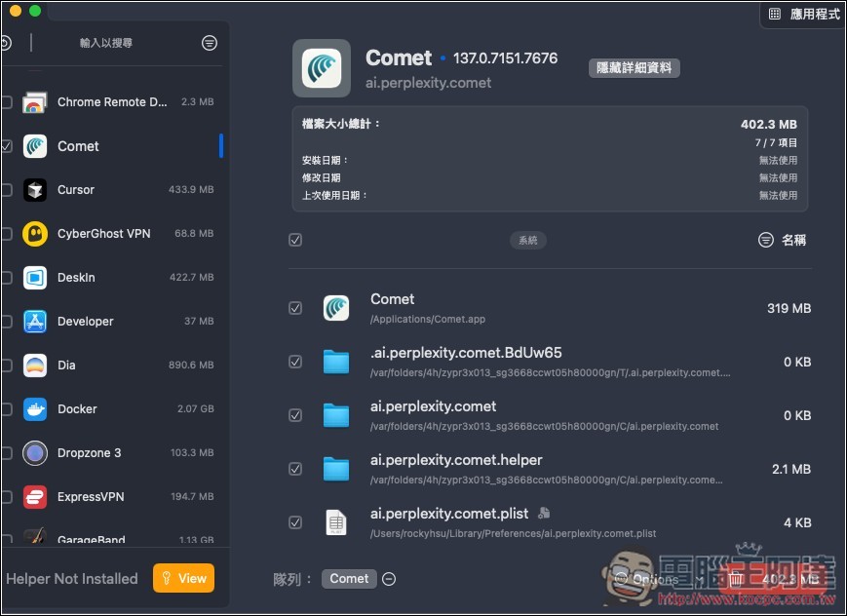Click the green maximize window button
The height and width of the screenshot is (616, 847).
click(35, 11)
